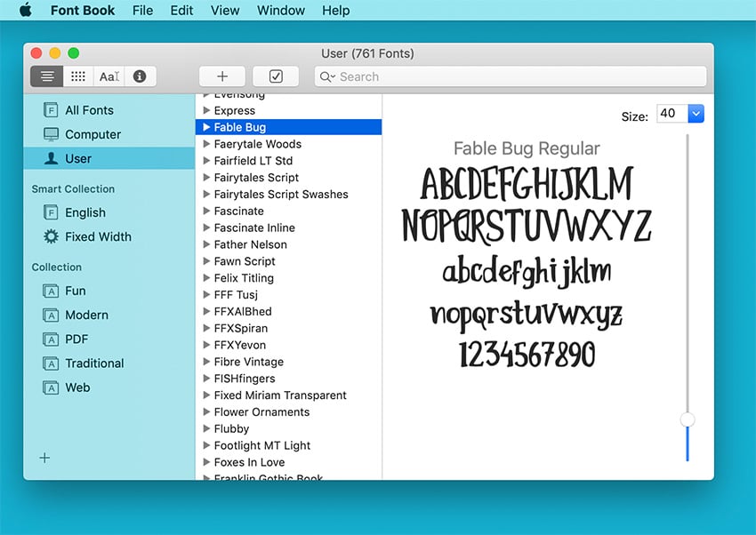This screenshot has height=535, width=756.
Task: Select Fixed Miriam Transparent font
Action: point(289,395)
